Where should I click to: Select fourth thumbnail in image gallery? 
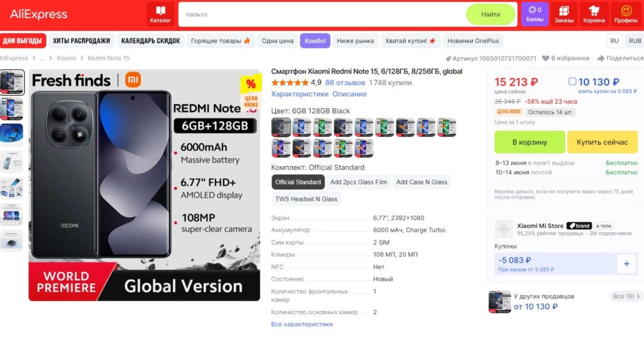[x=11, y=162]
